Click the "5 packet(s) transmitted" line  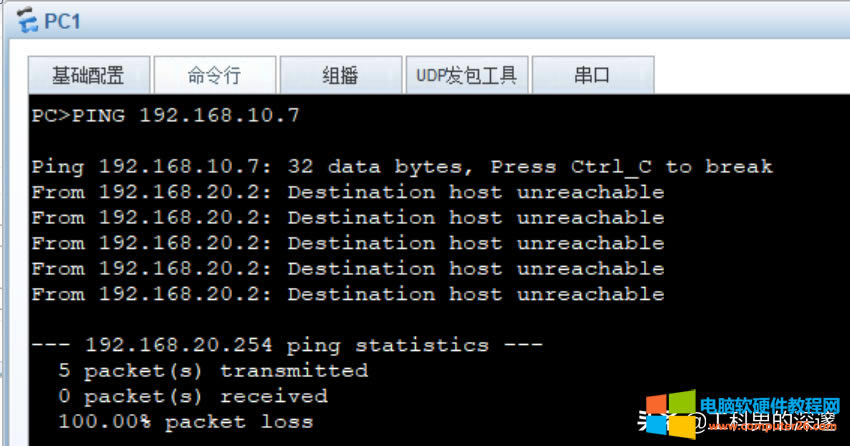212,371
